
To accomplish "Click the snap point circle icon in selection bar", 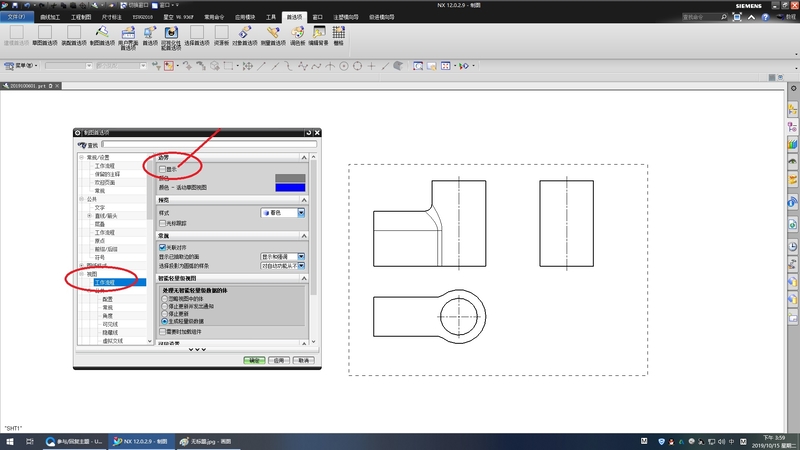I will point(344,66).
